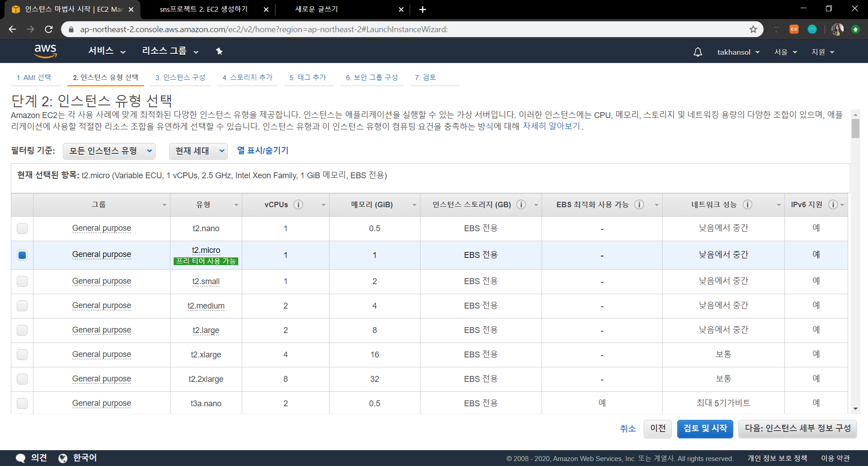Select the 2. 인스턴스 유형 선택 step tab
The width and height of the screenshot is (868, 466).
(106, 77)
